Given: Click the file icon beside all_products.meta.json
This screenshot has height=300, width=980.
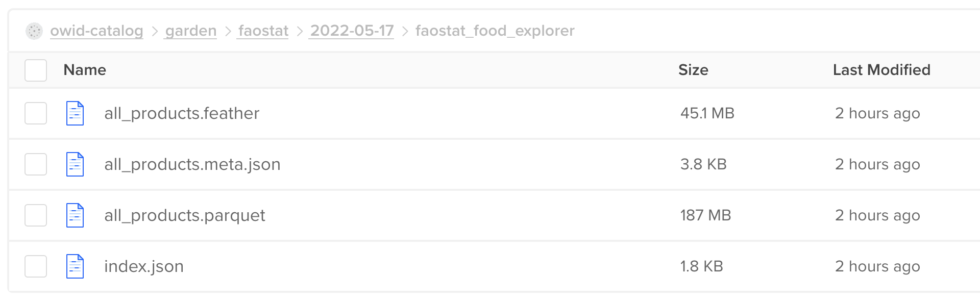Looking at the screenshot, I should pos(75,164).
